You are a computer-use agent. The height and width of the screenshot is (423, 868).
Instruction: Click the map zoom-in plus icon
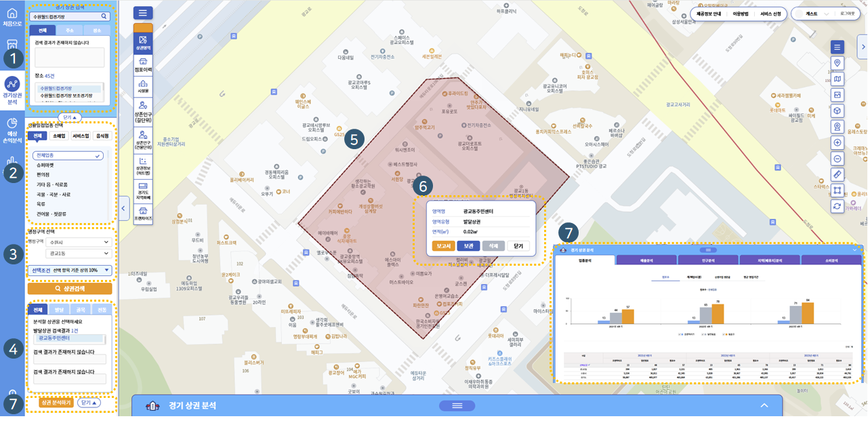tap(838, 143)
